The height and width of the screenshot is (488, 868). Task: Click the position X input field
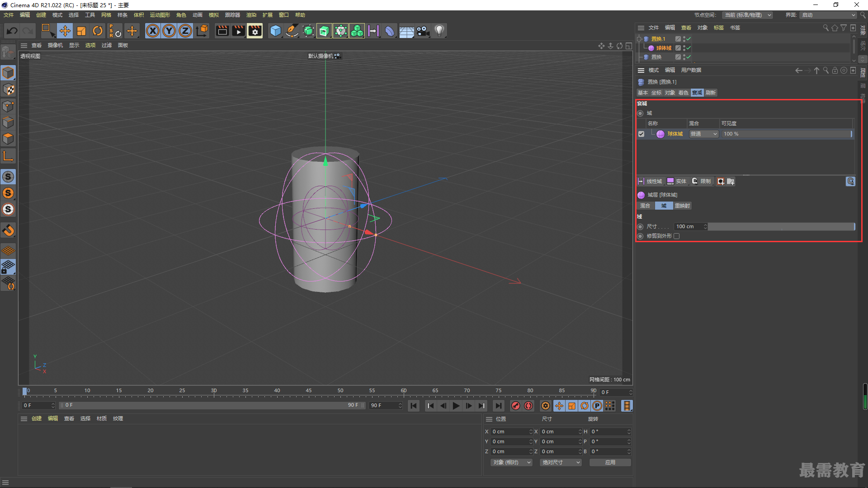click(x=511, y=432)
